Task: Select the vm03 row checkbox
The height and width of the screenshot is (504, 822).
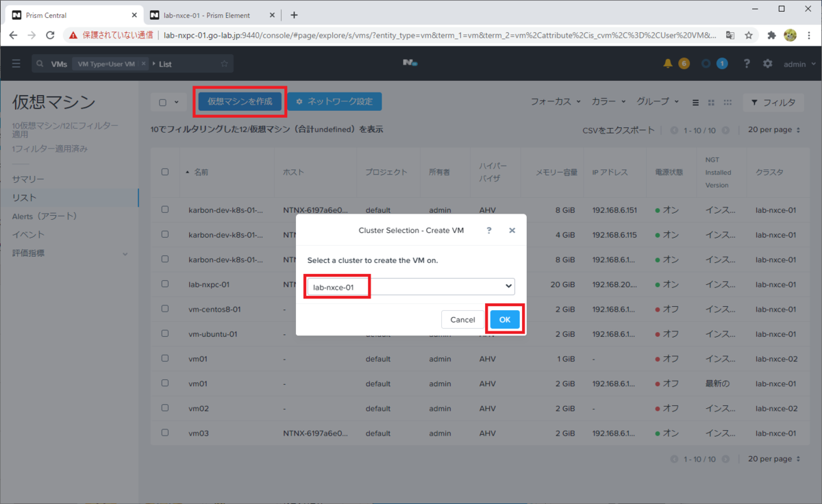Action: point(165,433)
